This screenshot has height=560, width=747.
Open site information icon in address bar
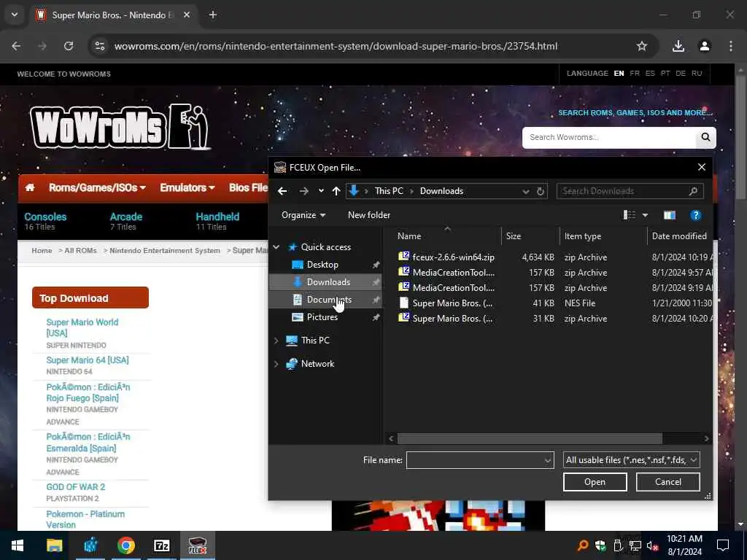pos(100,46)
